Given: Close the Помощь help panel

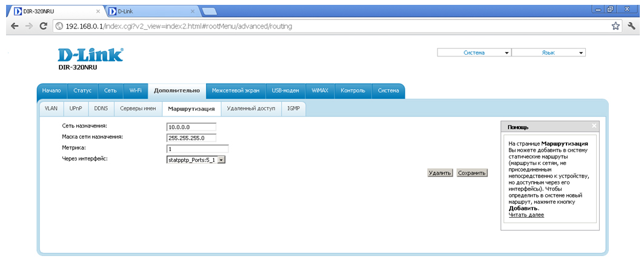Looking at the screenshot, I should tap(594, 126).
